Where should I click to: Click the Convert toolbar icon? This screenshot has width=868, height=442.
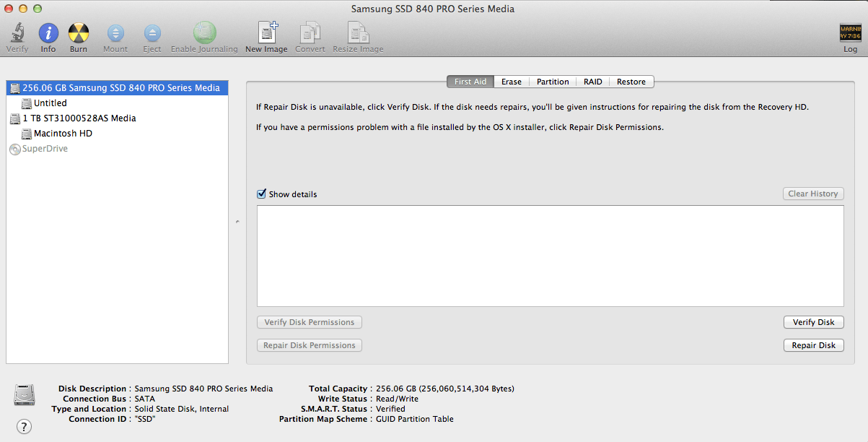click(x=310, y=32)
